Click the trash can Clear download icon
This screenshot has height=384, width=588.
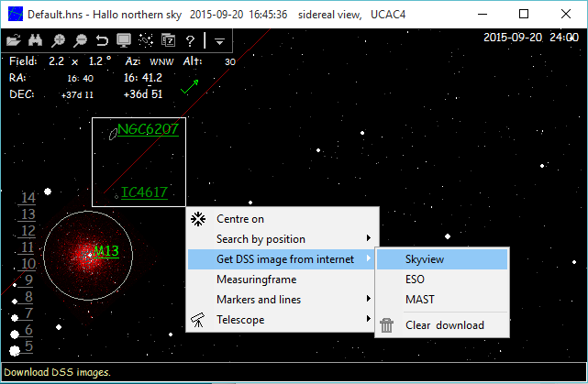386,325
